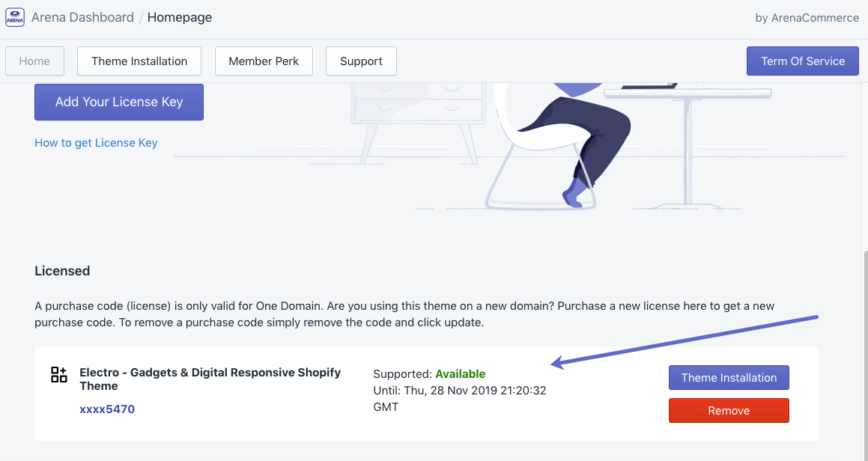
Task: Open the How to get License Key link
Action: click(x=96, y=142)
